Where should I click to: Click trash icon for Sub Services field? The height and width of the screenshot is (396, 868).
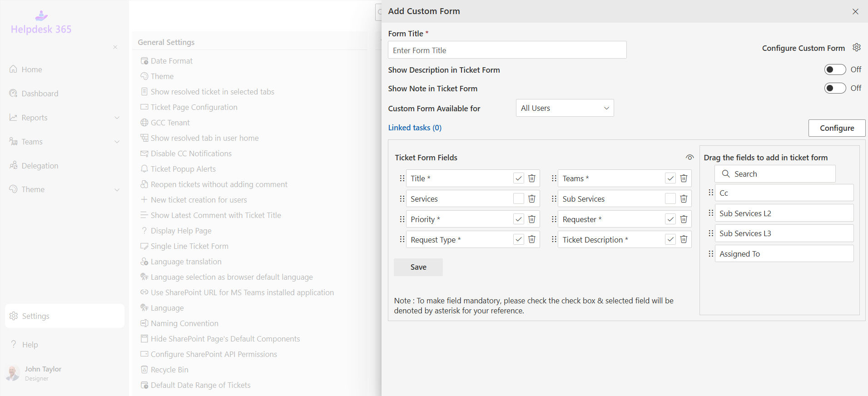(684, 198)
